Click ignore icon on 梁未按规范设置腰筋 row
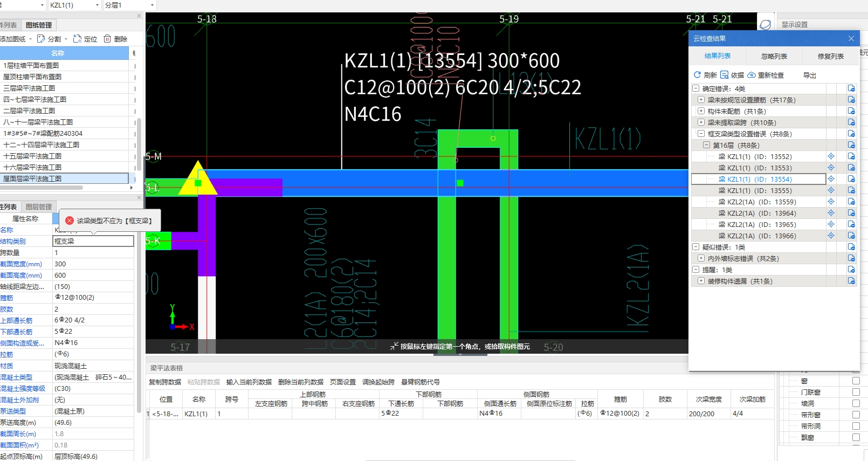 pyautogui.click(x=851, y=100)
